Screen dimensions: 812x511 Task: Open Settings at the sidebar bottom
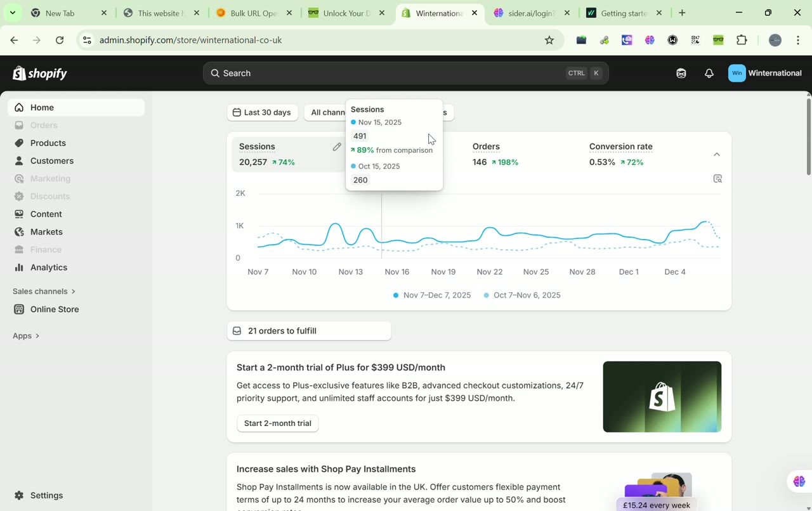coord(76,496)
